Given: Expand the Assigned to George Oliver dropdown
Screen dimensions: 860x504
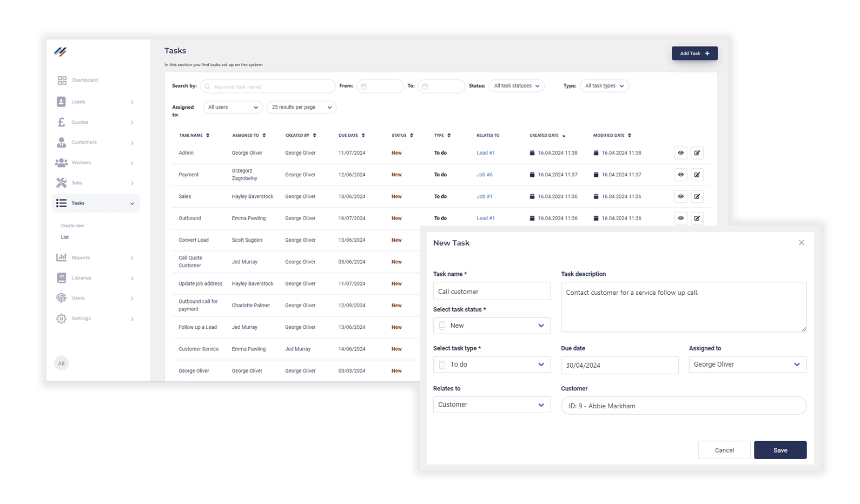Looking at the screenshot, I should [x=747, y=364].
